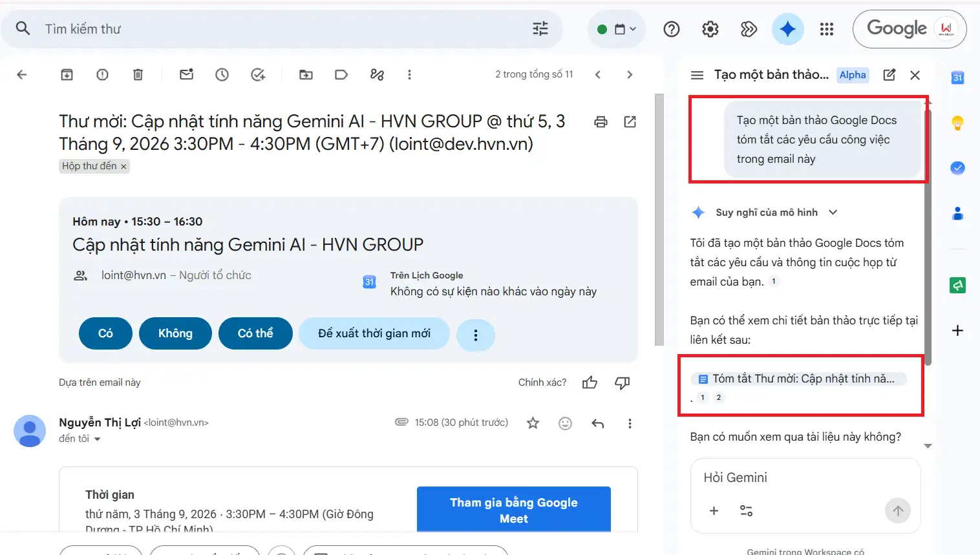980x555 pixels.
Task: Click the Gmail search field
Action: pos(281,29)
